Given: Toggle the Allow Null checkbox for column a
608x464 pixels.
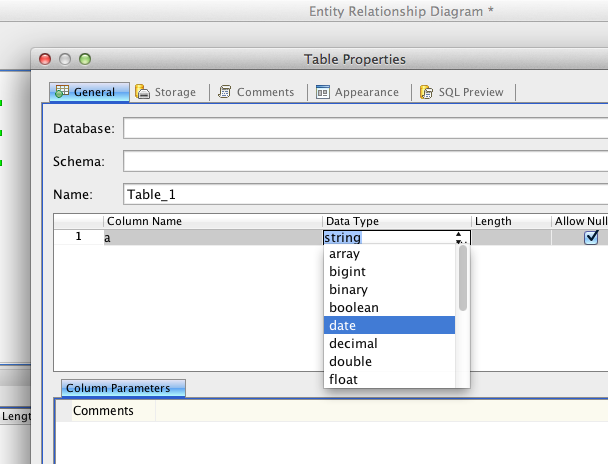Looking at the screenshot, I should pyautogui.click(x=591, y=238).
